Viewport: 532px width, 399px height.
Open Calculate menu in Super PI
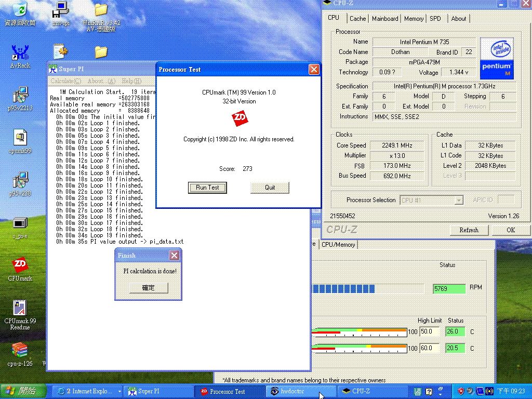[66, 81]
